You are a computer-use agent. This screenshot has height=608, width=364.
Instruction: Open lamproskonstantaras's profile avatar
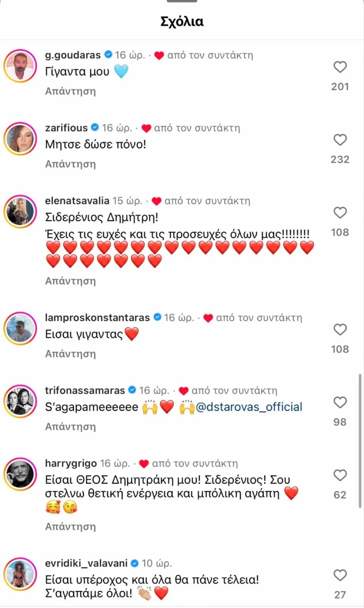pos(20,329)
